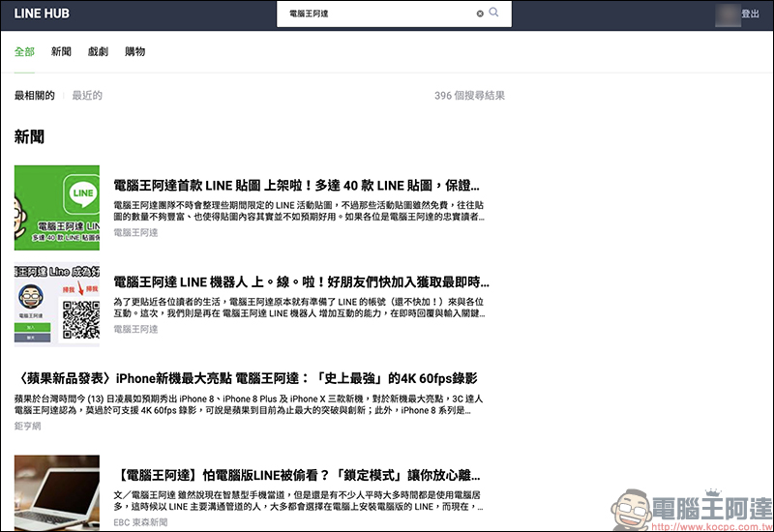Switch to the 新聞 tab

(61, 52)
